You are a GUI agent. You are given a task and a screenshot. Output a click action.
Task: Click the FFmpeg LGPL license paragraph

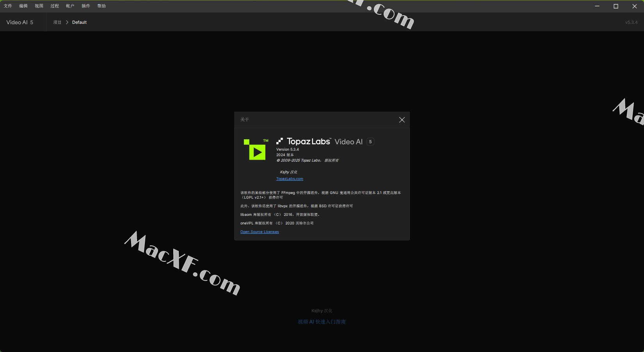tap(321, 195)
